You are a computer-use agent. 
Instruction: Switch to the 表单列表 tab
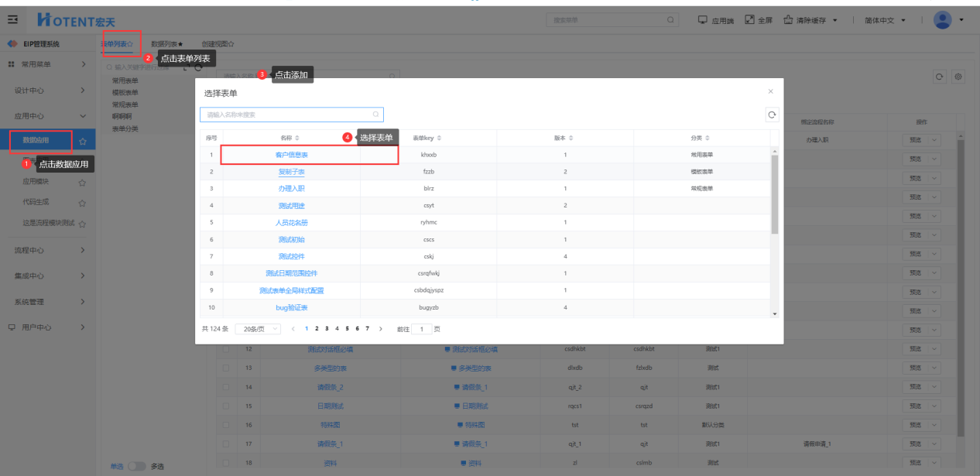(x=117, y=44)
